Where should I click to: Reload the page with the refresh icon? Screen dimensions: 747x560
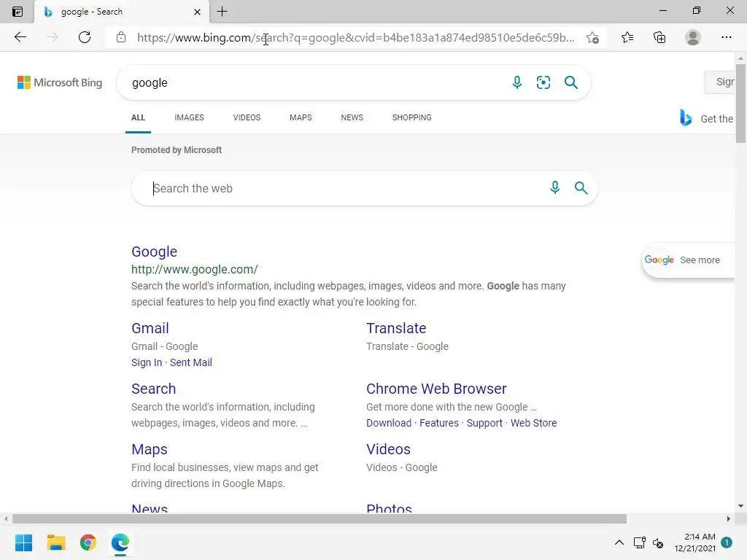pyautogui.click(x=85, y=37)
